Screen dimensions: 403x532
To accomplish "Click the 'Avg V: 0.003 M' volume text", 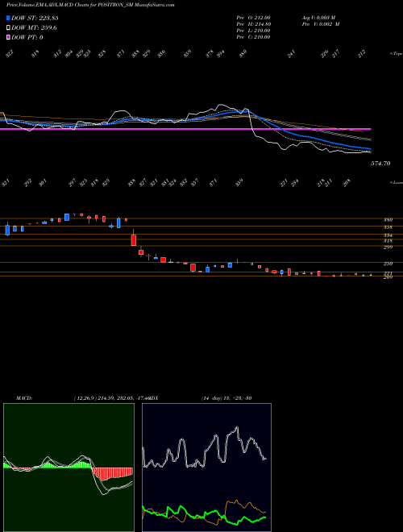I will pos(318,18).
